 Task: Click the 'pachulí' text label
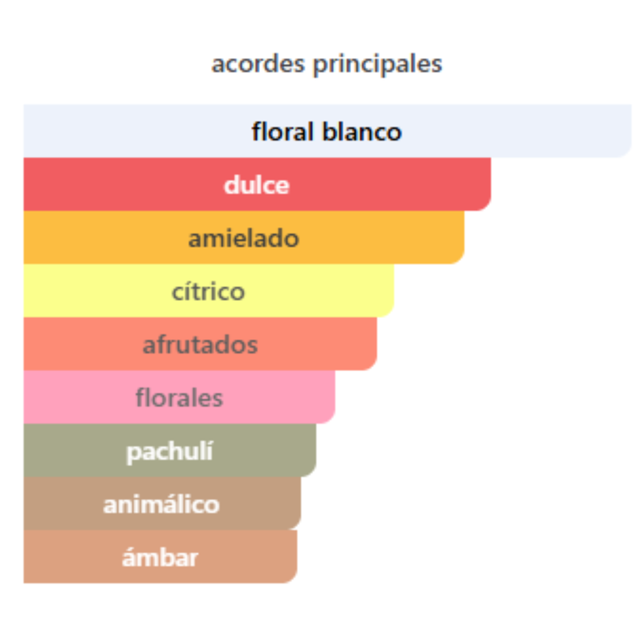(x=170, y=452)
